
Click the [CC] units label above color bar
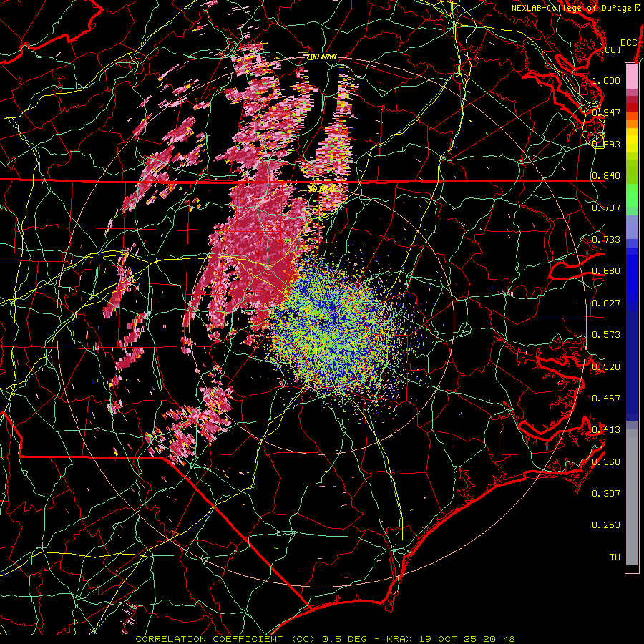[x=611, y=49]
